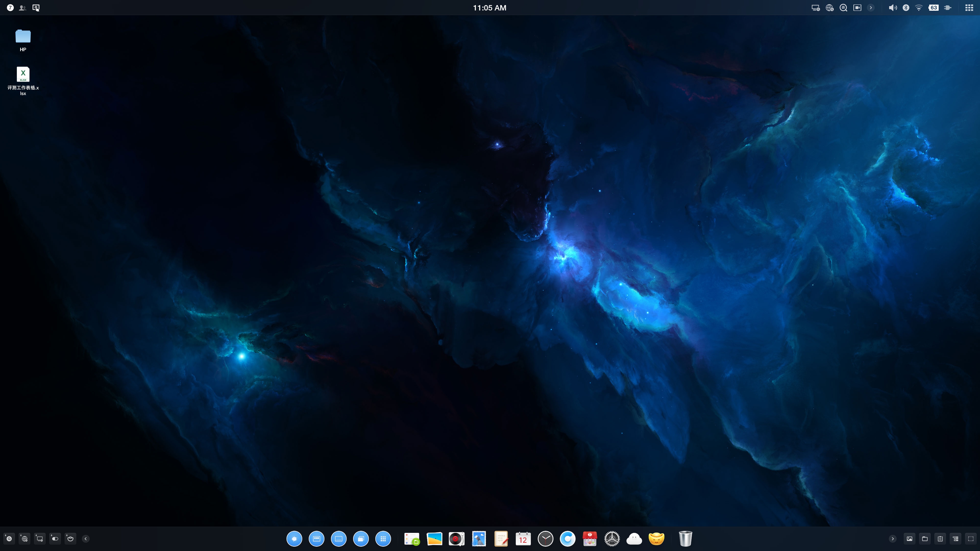Toggle Wi-Fi from the status bar

coord(919,8)
